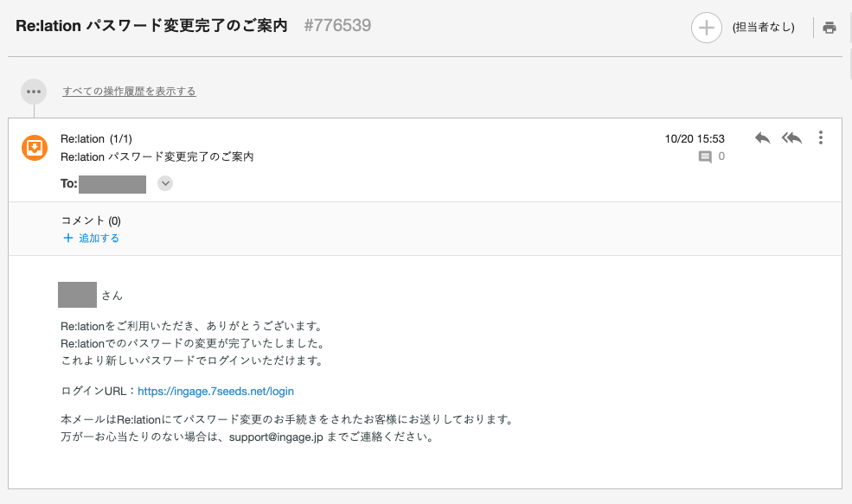Click the support@ingage.jp address in the body
Screen dimensions: 852x504
pos(276,437)
